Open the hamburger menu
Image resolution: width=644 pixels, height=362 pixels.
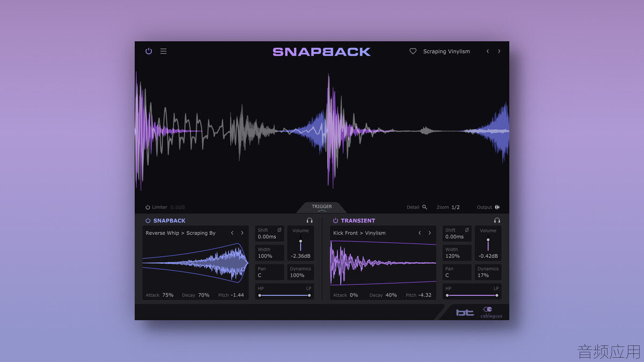[164, 51]
